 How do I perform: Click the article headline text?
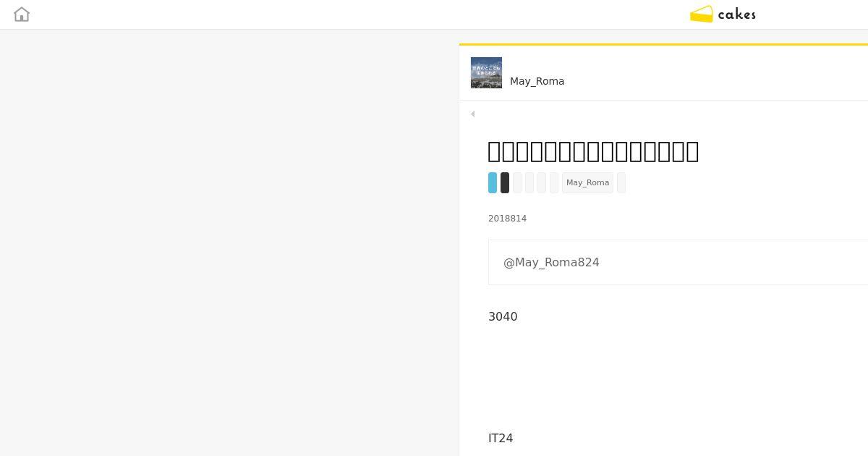tap(593, 151)
